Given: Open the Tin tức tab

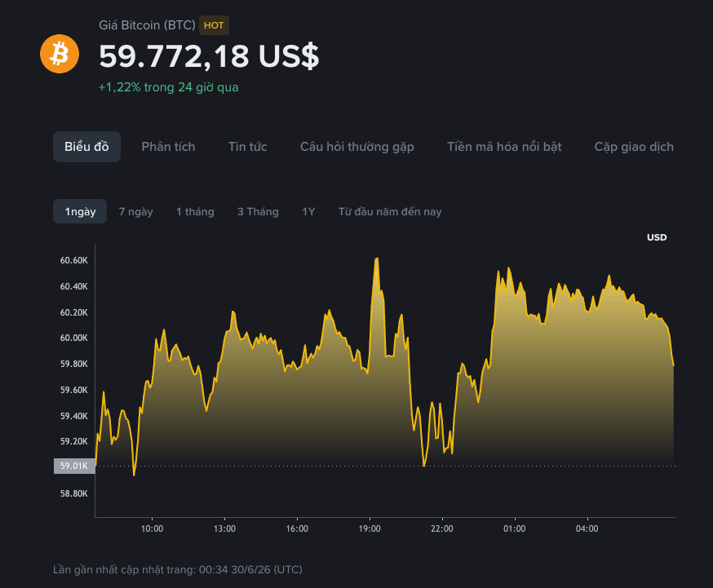Looking at the screenshot, I should tap(247, 147).
